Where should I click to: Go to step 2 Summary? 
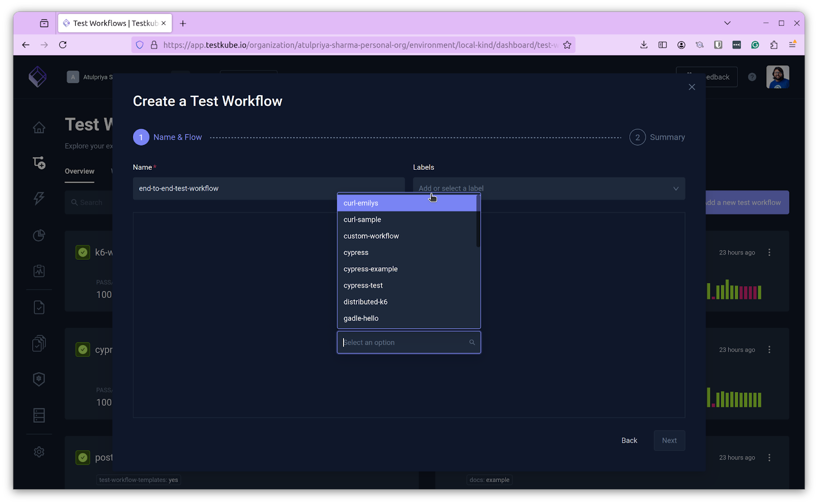(x=657, y=137)
